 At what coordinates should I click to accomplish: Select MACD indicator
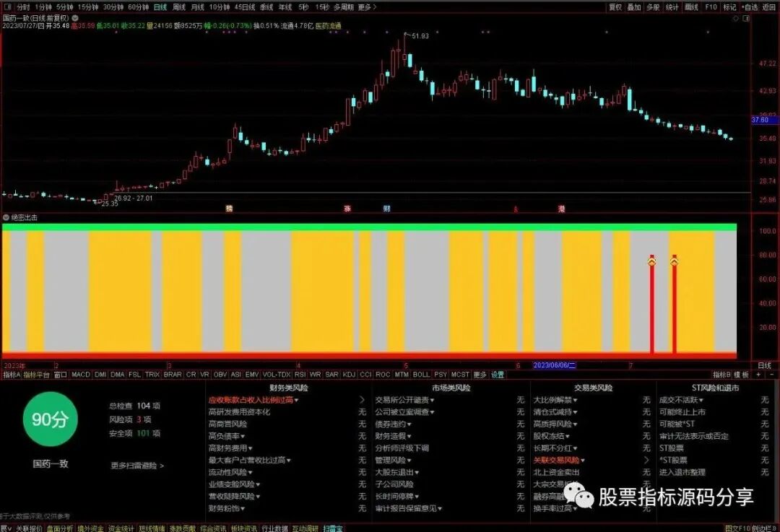pos(81,375)
